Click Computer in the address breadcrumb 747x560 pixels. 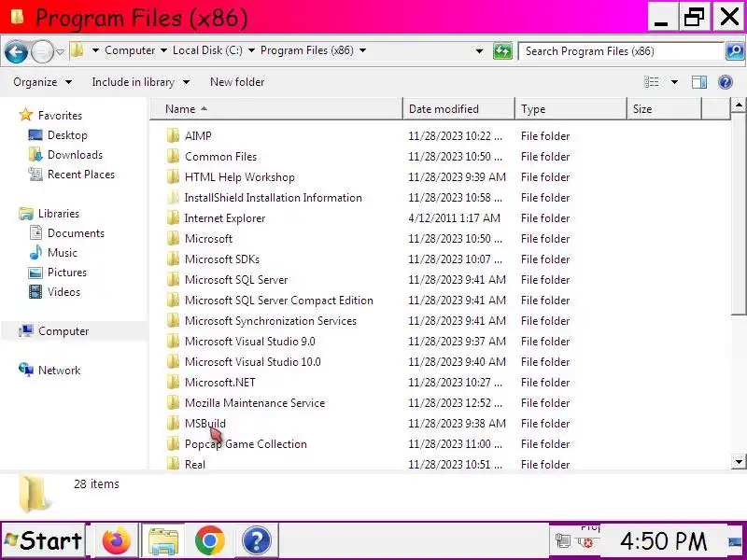click(x=130, y=50)
